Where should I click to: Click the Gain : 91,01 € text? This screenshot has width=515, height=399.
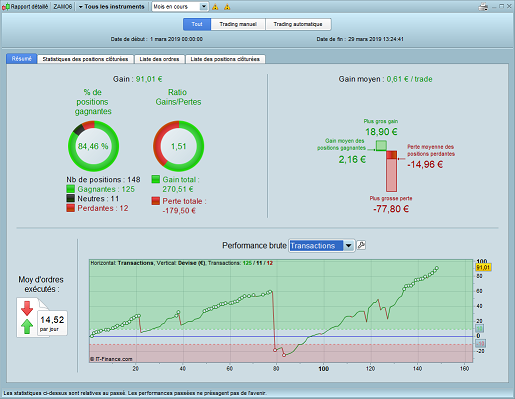point(137,79)
